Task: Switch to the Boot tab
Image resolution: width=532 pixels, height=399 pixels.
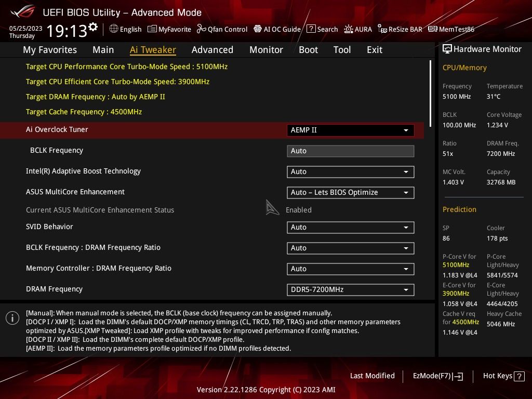Action: [x=309, y=50]
